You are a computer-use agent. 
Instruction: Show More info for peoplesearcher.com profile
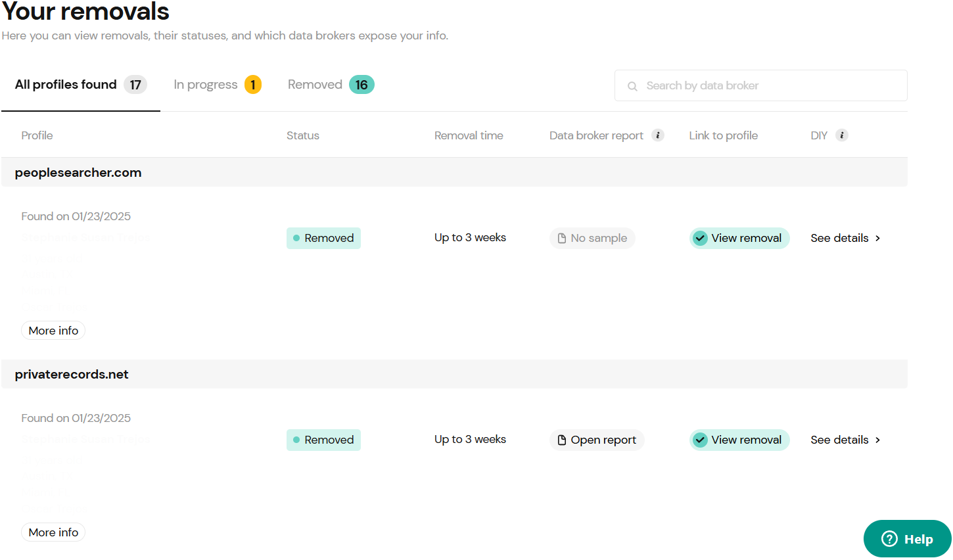click(53, 331)
